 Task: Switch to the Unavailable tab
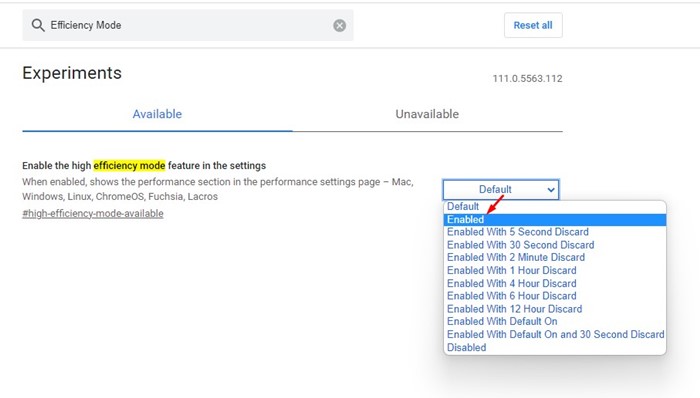(427, 114)
